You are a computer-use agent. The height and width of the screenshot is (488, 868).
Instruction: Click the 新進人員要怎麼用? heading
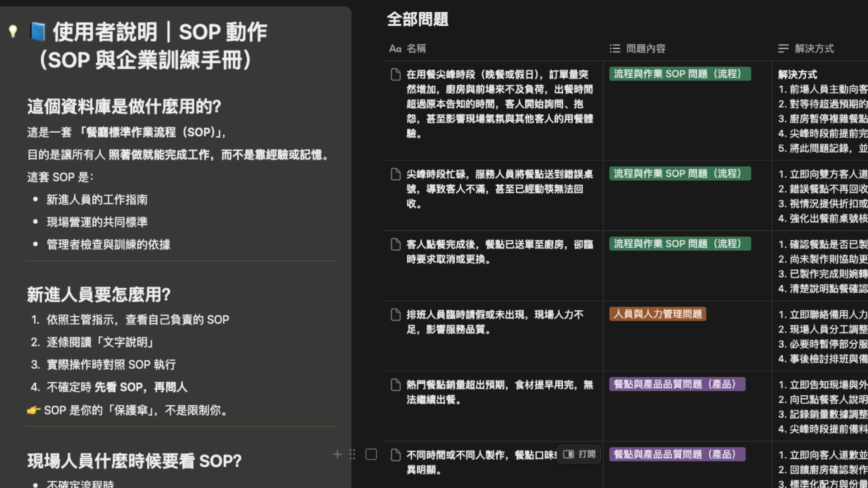[99, 295]
